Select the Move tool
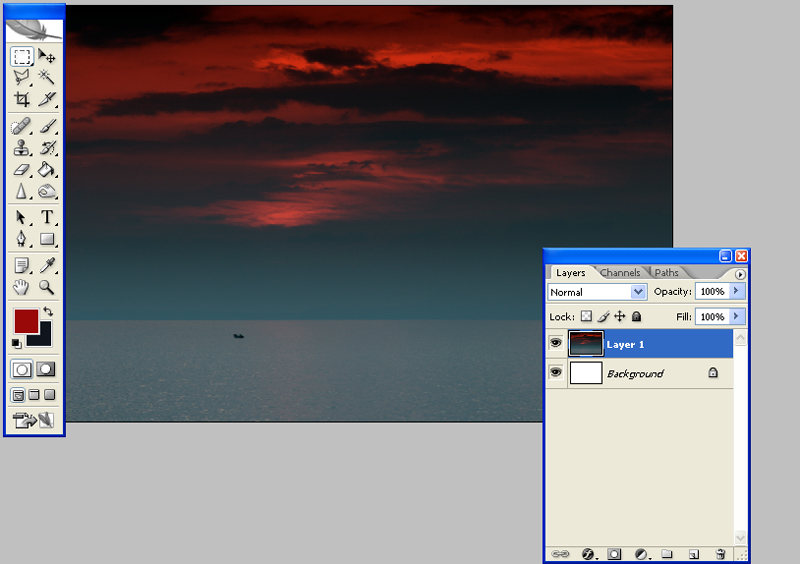The height and width of the screenshot is (564, 800). tap(47, 56)
